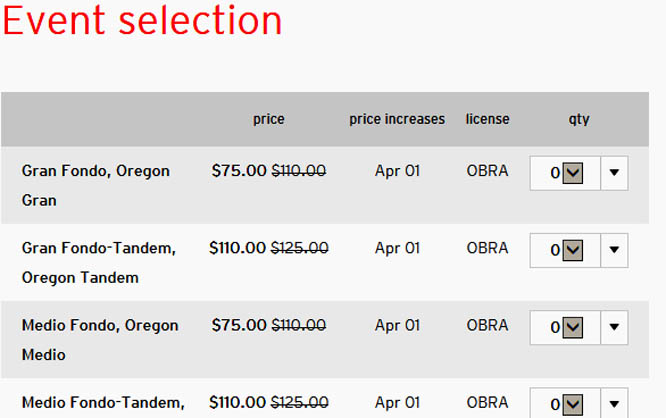
Task: Click the $75.00 price for Gran Fondo, Oregon Gran
Action: 239,171
